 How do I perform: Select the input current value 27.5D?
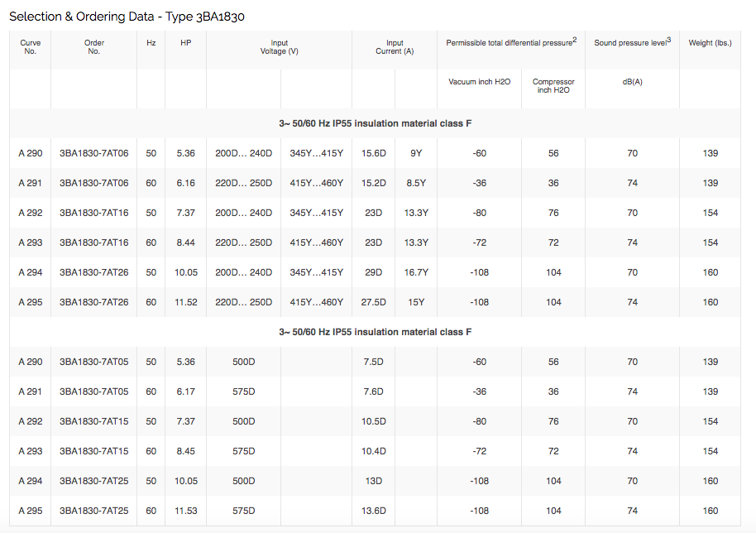pos(374,302)
